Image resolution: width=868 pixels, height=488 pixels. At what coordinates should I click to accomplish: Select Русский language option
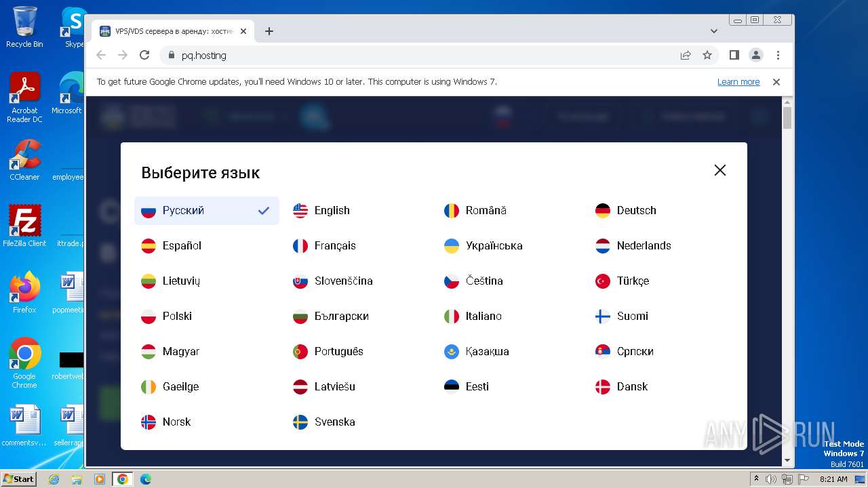tap(207, 211)
